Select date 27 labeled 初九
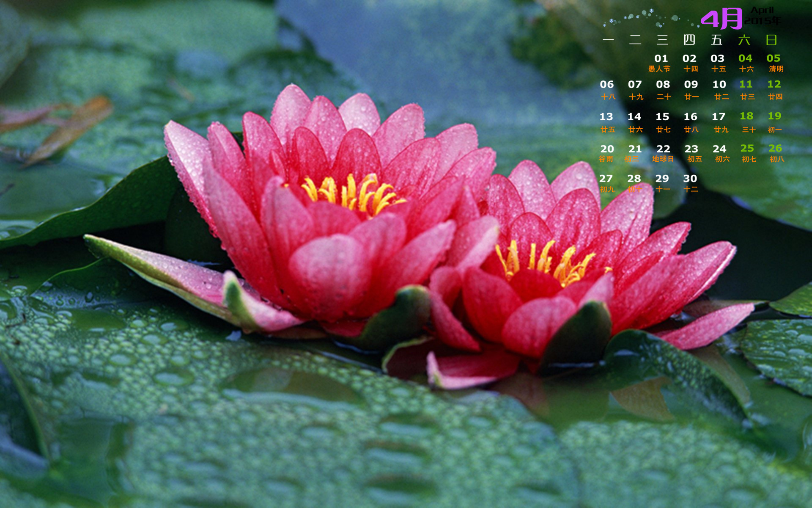The image size is (812, 508). pyautogui.click(x=606, y=179)
